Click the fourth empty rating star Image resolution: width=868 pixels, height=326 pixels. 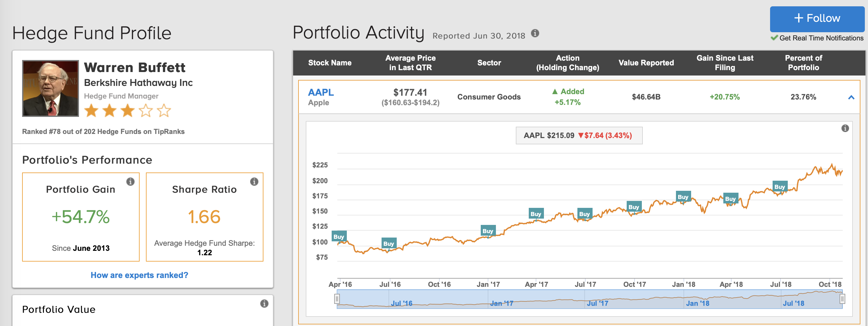pos(146,111)
